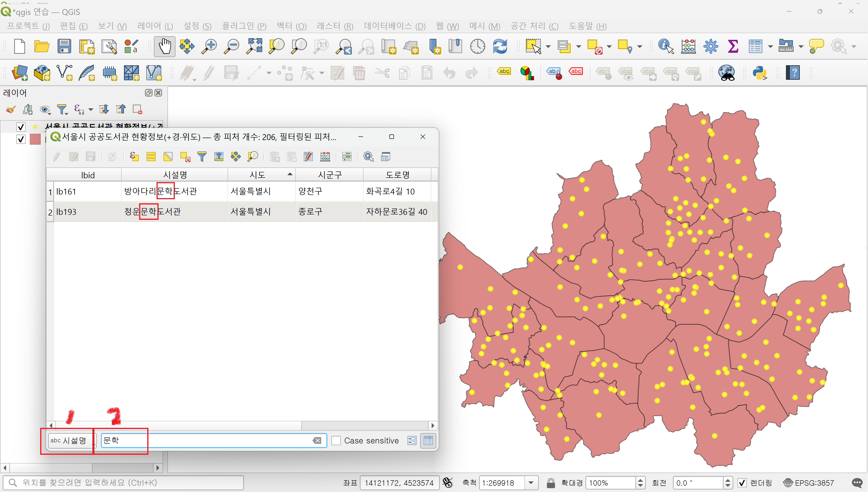Toggle the Case sensitive checkbox

[336, 441]
